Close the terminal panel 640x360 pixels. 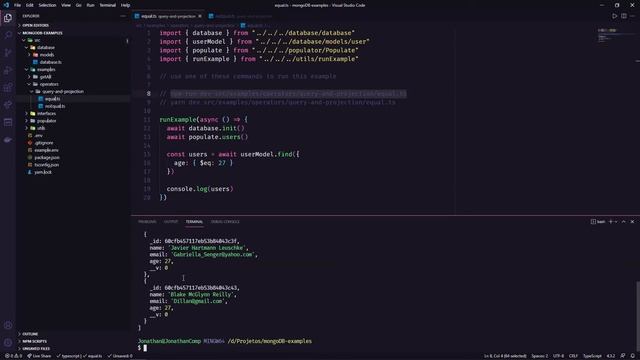(x=632, y=222)
